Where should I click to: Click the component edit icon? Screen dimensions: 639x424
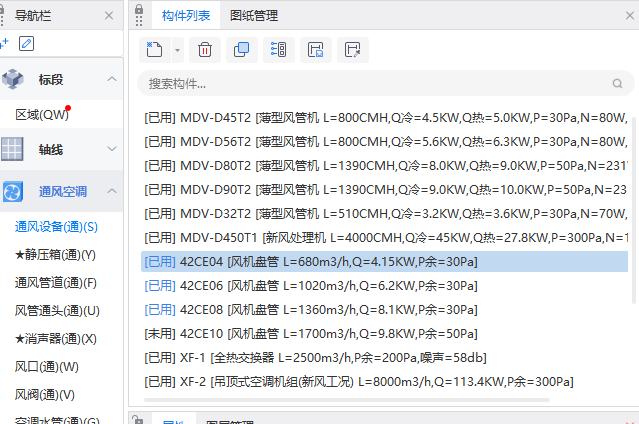(353, 50)
